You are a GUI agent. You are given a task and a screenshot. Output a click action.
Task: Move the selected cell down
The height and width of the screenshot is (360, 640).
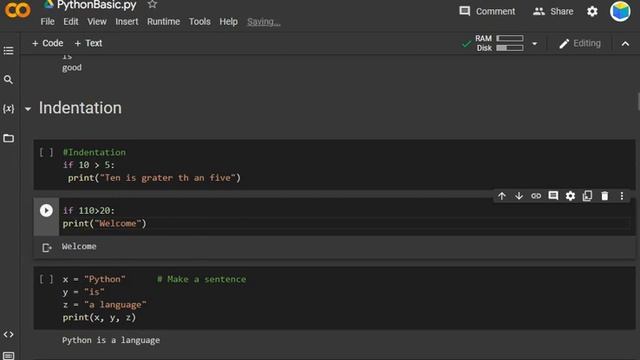click(x=519, y=196)
